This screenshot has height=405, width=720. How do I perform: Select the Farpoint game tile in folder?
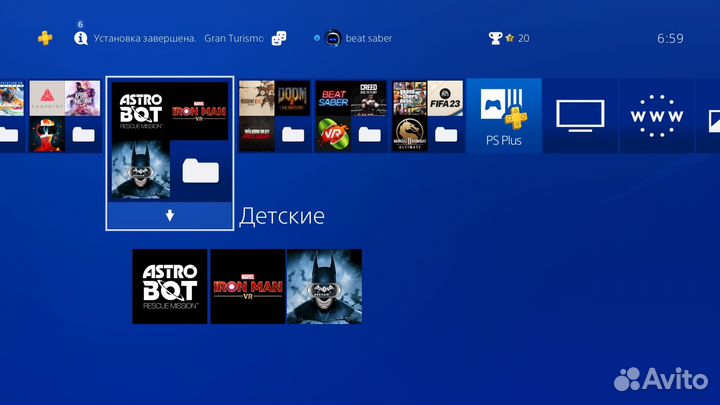click(47, 98)
